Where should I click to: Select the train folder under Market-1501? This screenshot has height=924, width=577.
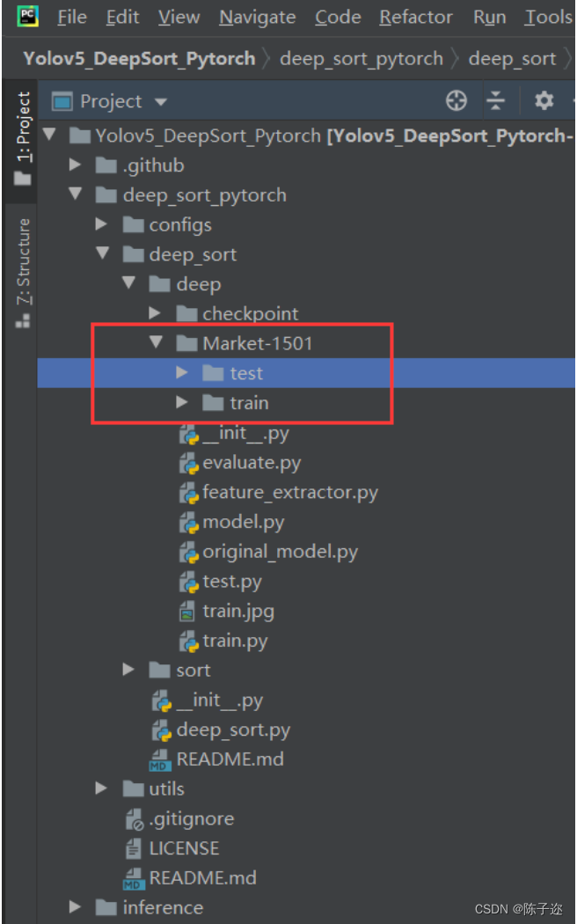point(236,403)
